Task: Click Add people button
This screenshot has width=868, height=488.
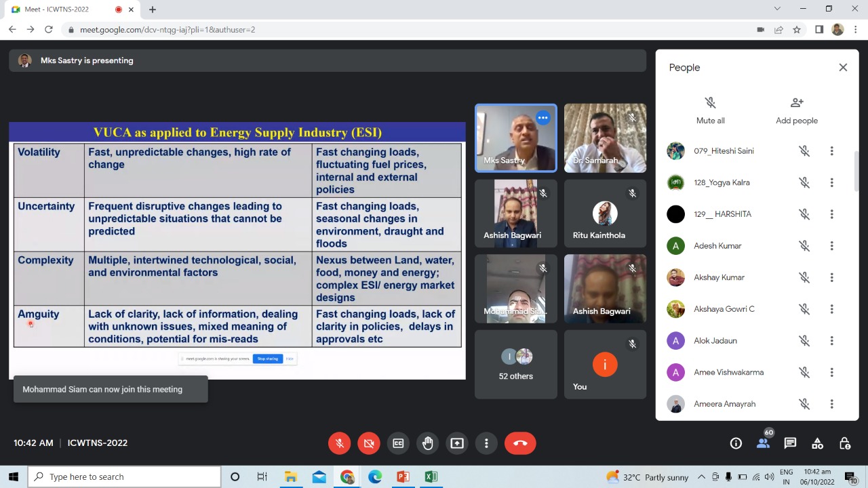Action: pyautogui.click(x=796, y=110)
